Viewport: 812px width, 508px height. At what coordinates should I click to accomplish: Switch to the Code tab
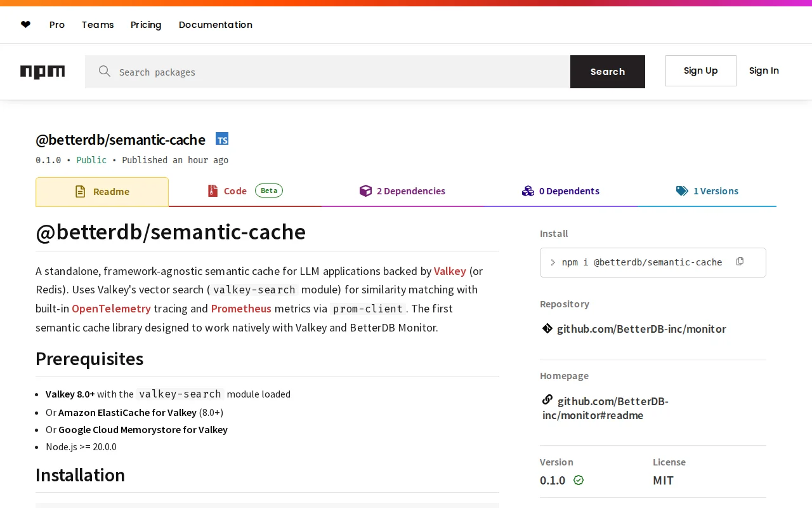pos(245,191)
